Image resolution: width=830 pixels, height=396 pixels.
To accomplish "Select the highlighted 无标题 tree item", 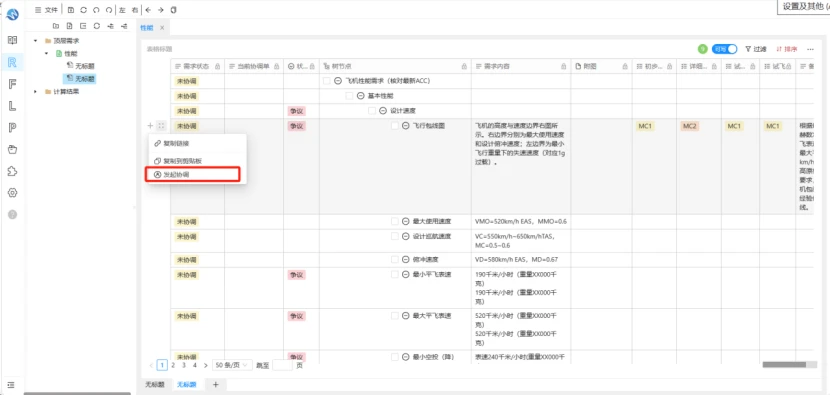I will (80, 79).
